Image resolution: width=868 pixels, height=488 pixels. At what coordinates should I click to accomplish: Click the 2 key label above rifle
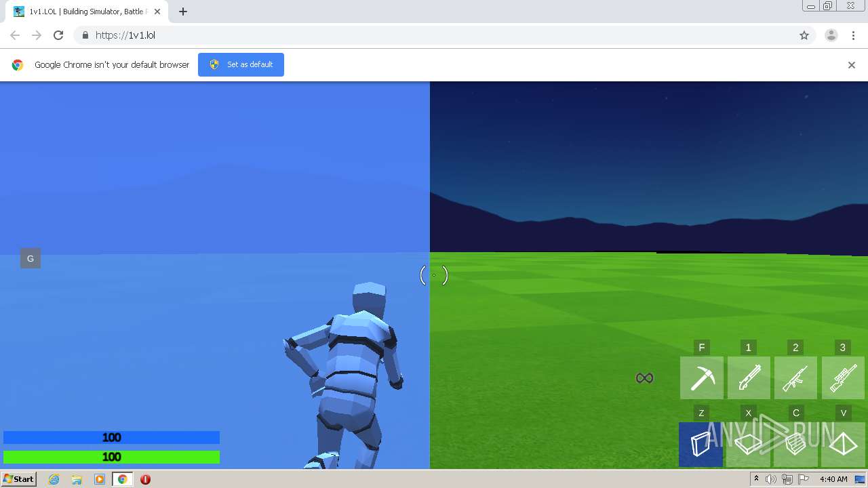tap(795, 348)
